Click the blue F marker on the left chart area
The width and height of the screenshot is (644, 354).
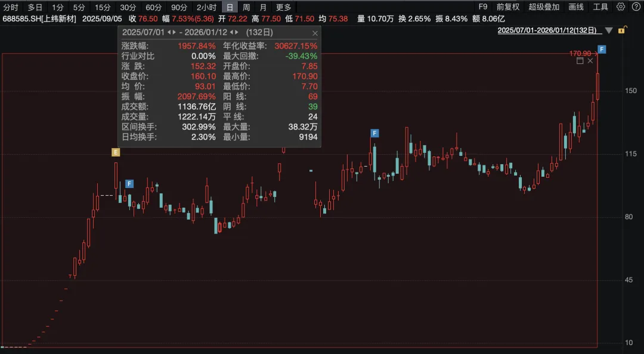[129, 183]
